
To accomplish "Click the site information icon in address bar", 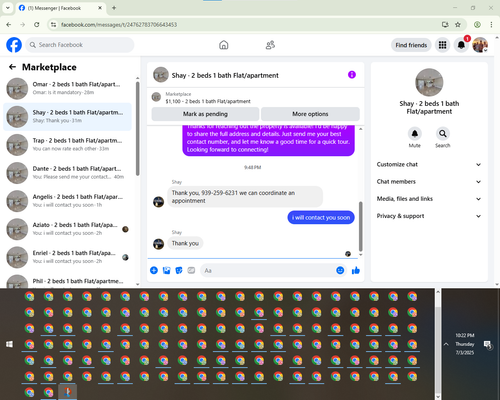I will pyautogui.click(x=53, y=24).
